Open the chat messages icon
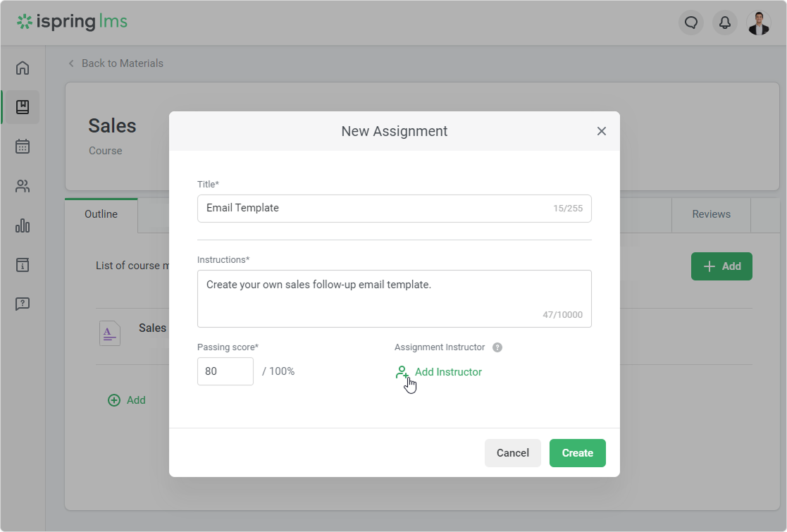This screenshot has height=532, width=787. (x=690, y=23)
